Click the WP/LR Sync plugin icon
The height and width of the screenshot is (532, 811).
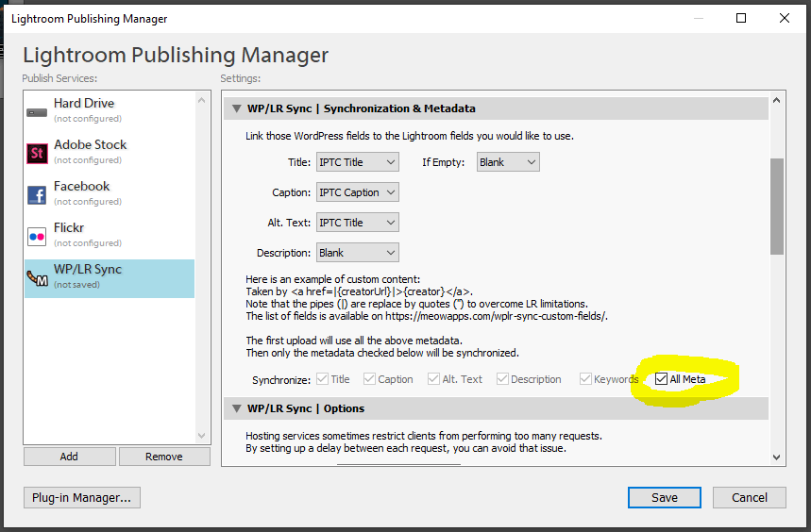pos(37,278)
